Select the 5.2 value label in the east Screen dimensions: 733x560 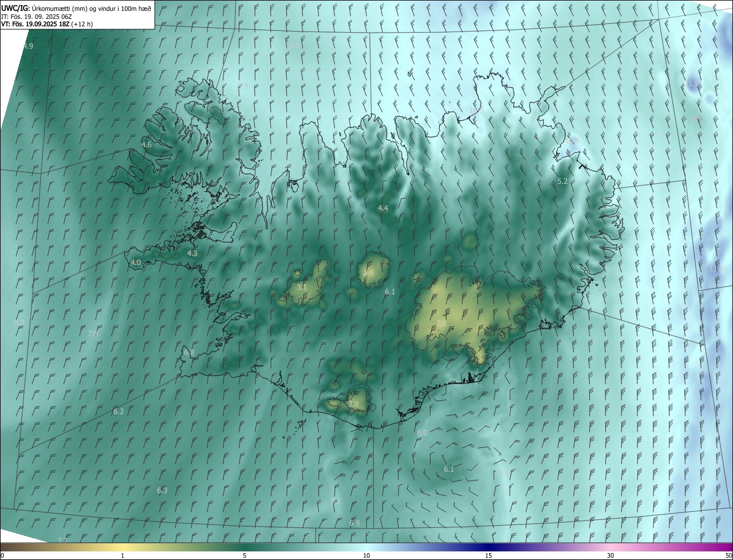point(562,182)
